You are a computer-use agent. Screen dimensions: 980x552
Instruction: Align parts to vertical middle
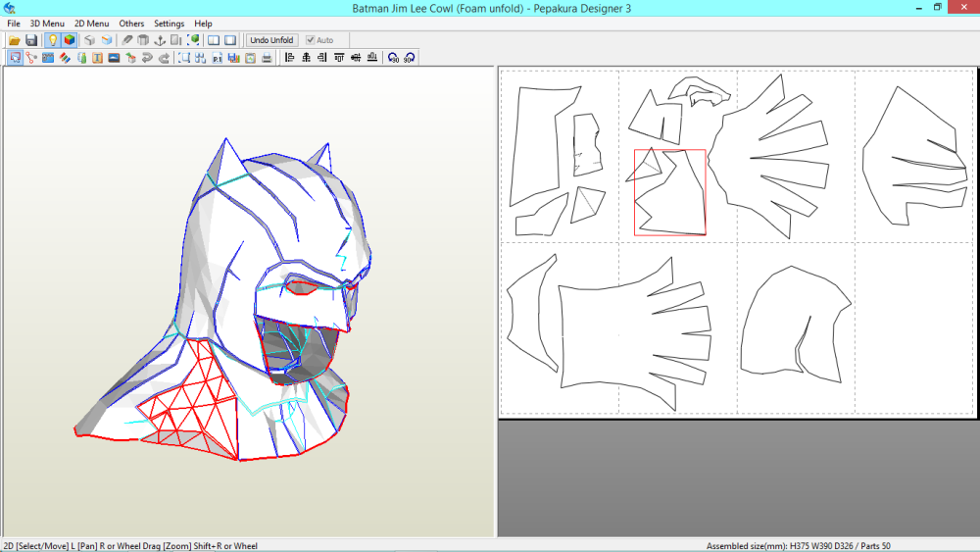coord(356,58)
